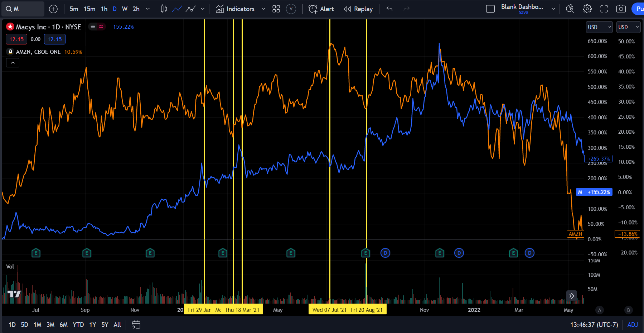Set the 5Y date range
The image size is (644, 333).
tap(105, 325)
